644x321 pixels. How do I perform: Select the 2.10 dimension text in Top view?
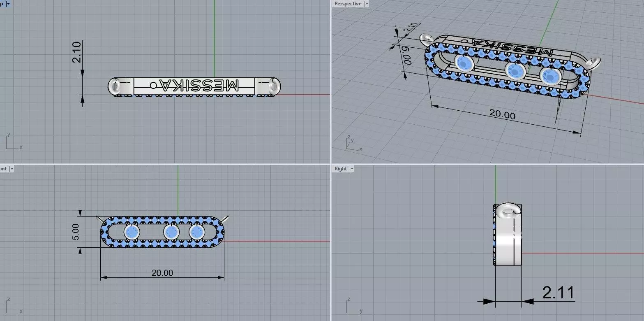click(x=77, y=51)
